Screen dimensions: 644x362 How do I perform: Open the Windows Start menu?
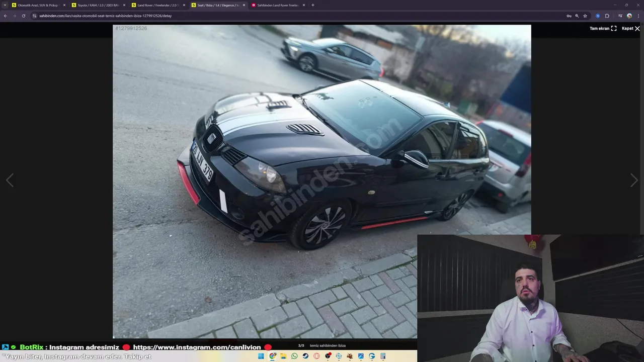point(261,356)
